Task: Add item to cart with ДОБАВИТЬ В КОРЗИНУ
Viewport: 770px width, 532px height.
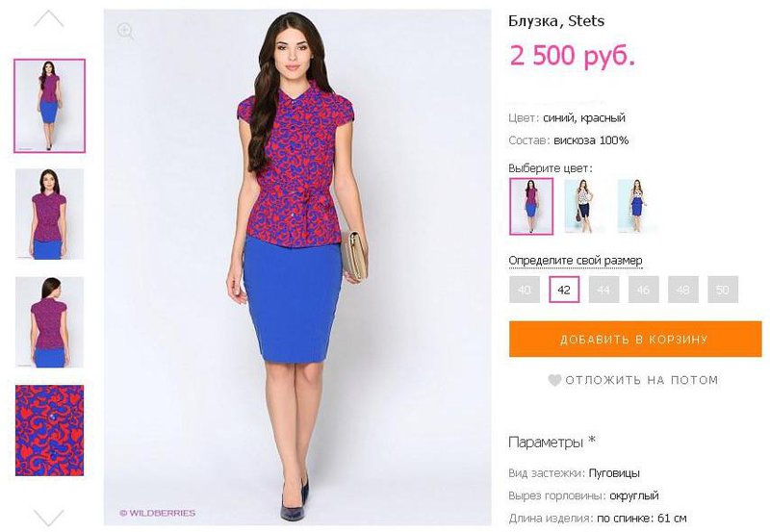Action: (x=635, y=340)
